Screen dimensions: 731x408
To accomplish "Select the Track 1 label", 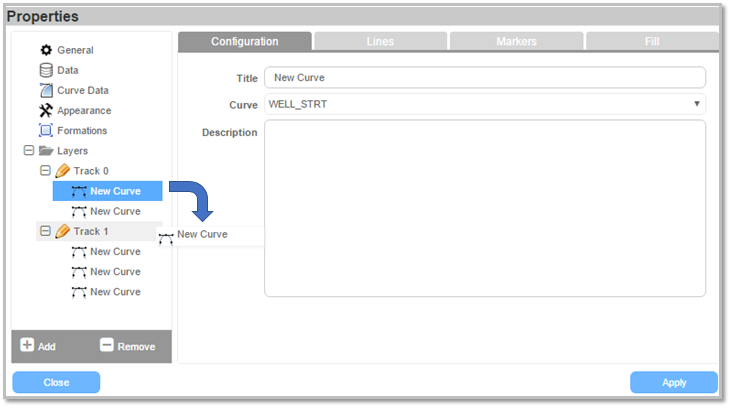I will click(91, 231).
